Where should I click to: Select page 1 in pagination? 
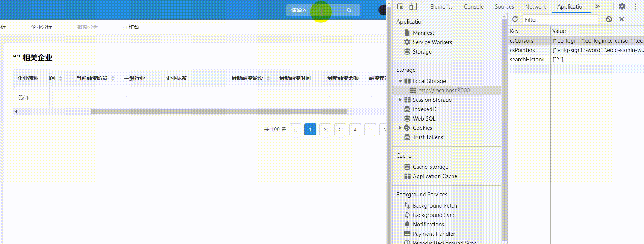point(310,129)
